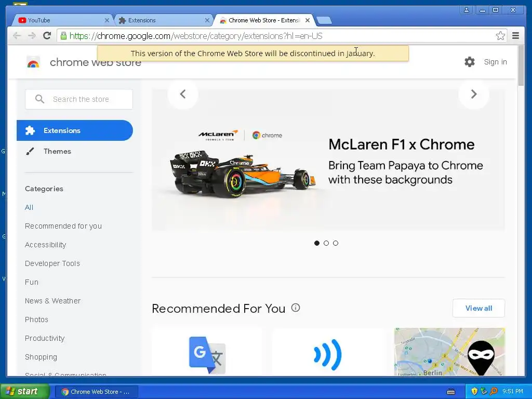This screenshot has height=399, width=532.
Task: Click the Search the store field
Action: click(x=79, y=99)
